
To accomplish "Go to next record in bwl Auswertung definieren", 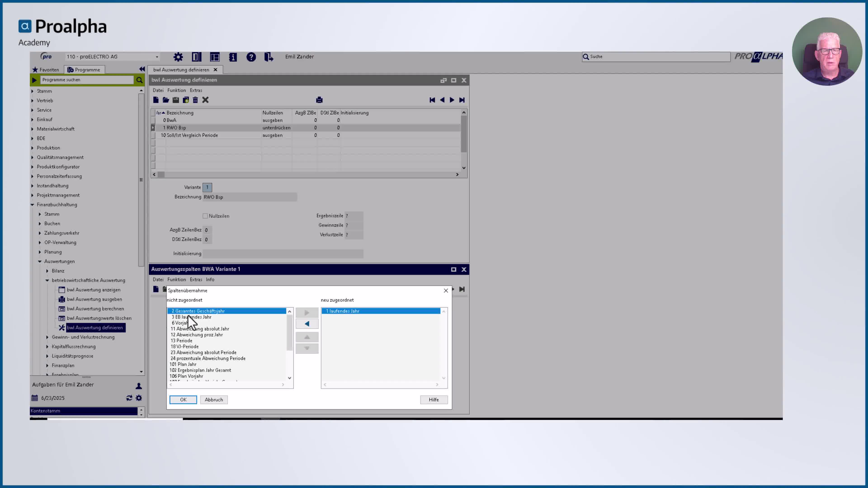I will click(x=452, y=100).
